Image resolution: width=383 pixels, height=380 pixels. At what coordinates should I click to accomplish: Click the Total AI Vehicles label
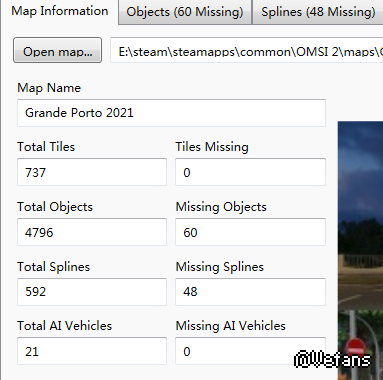pos(65,326)
